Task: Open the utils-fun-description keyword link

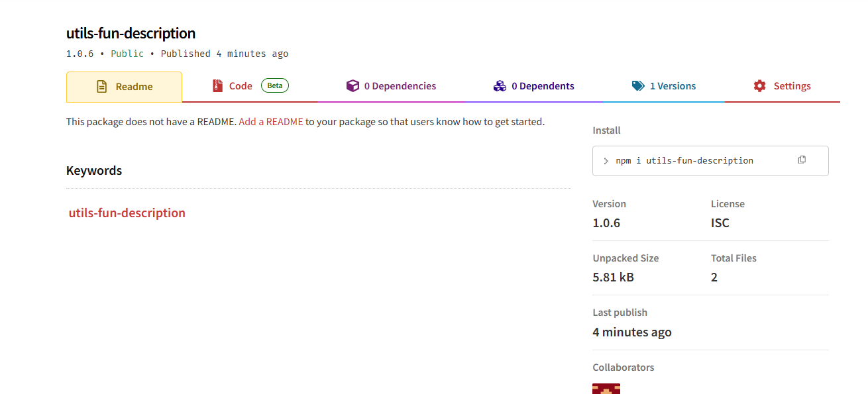Action: pyautogui.click(x=127, y=213)
